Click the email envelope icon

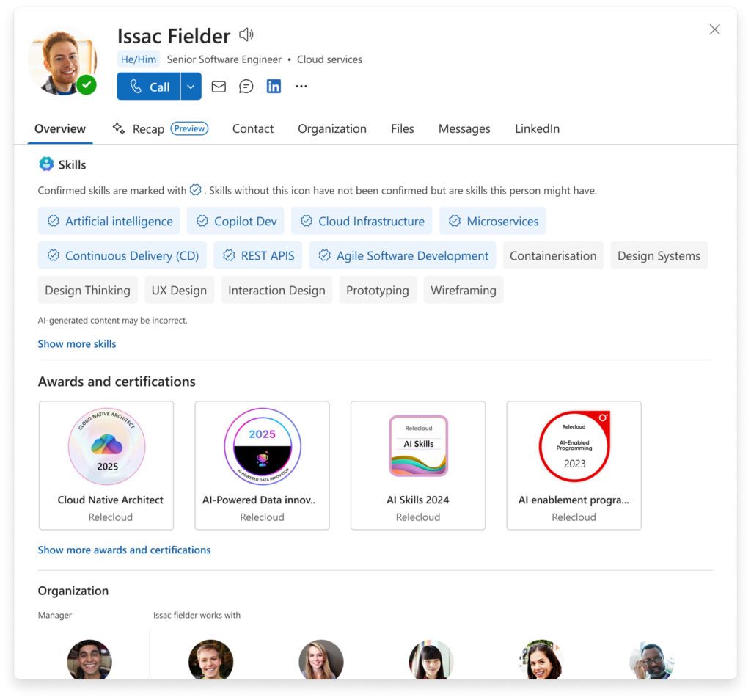[219, 87]
